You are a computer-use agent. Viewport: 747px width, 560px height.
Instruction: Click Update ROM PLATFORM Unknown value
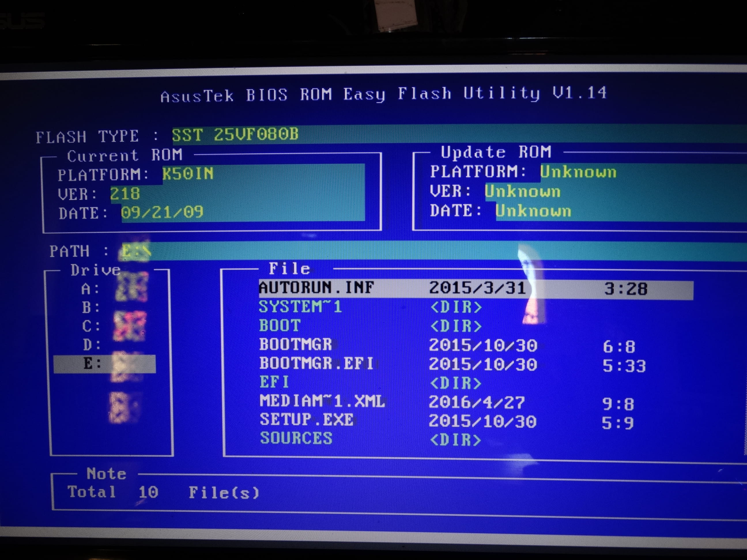(578, 172)
